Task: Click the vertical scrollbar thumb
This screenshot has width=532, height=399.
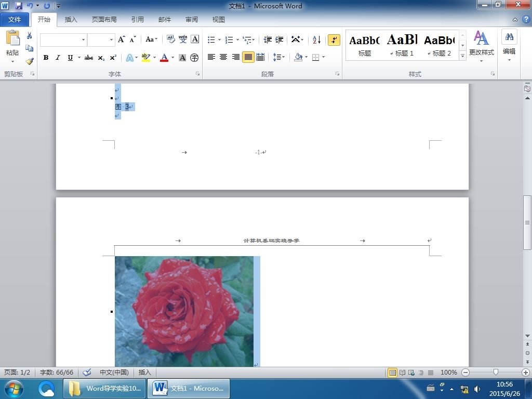Action: pos(527,222)
